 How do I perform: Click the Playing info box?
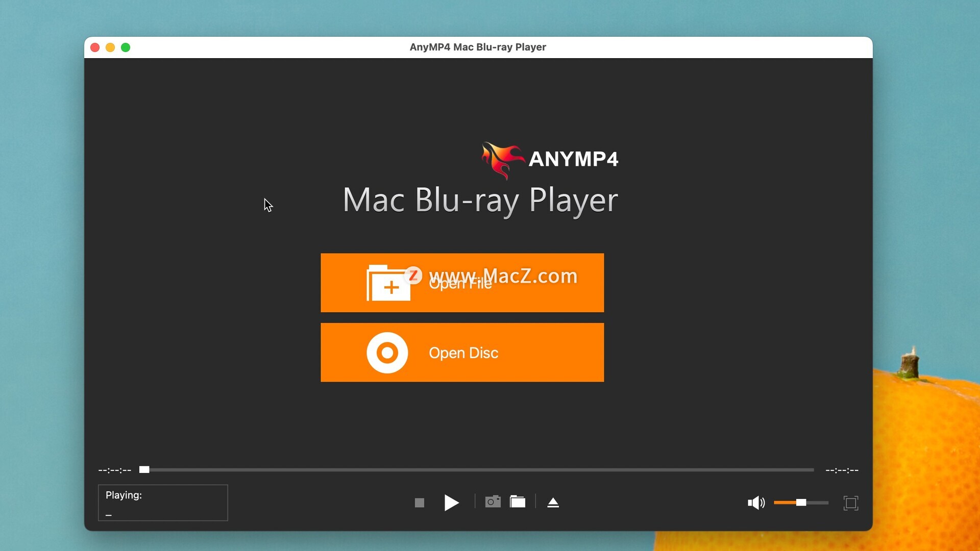click(163, 503)
